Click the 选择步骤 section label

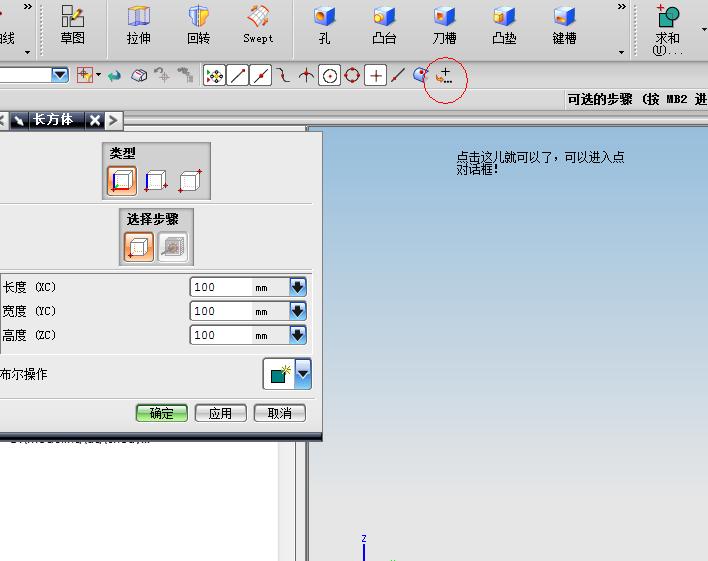(153, 219)
